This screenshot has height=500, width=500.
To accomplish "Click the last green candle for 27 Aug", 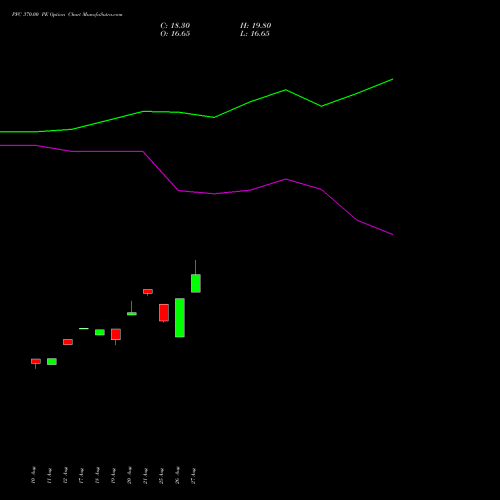I will coord(196,283).
